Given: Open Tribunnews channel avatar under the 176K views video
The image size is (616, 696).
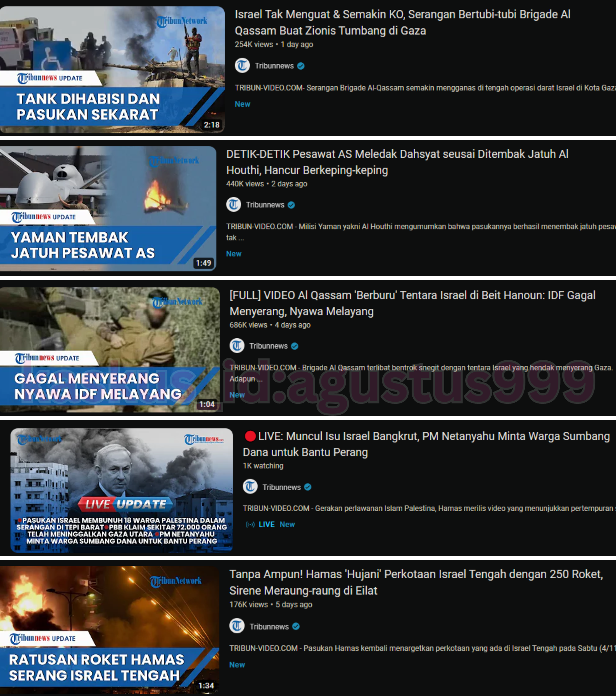Looking at the screenshot, I should [237, 626].
